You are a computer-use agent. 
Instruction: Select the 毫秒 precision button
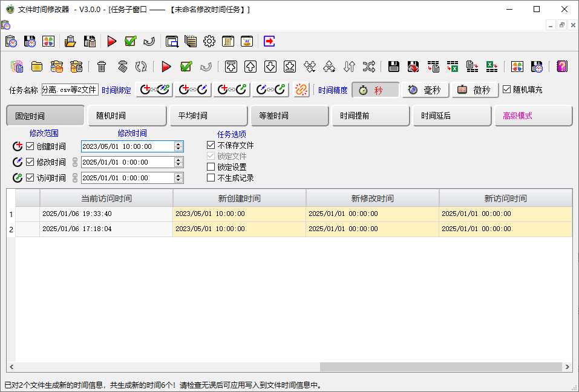425,90
